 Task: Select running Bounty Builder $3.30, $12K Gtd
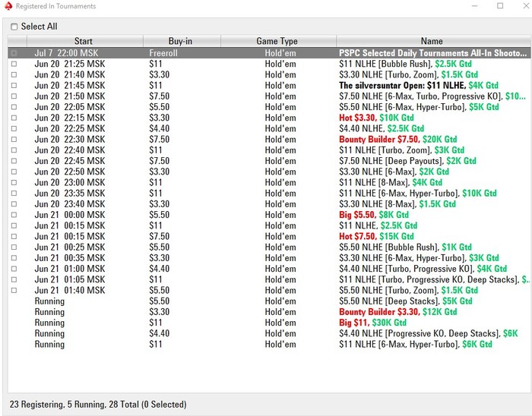pyautogui.click(x=269, y=312)
